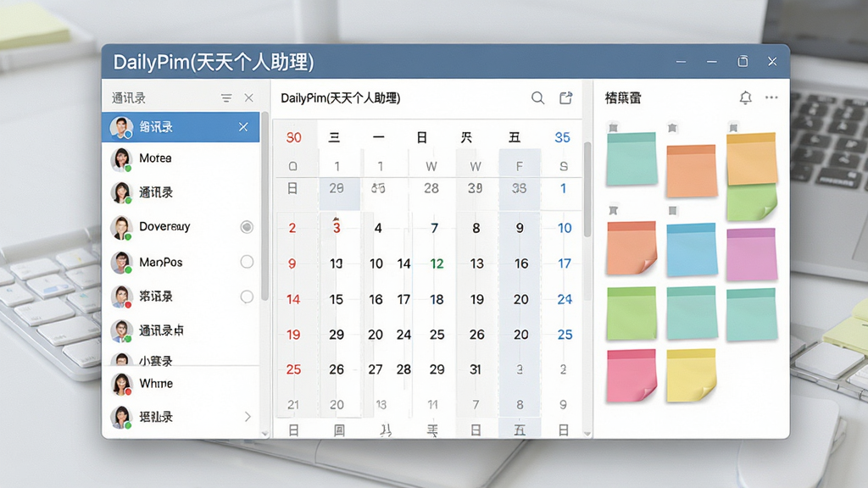
Task: Click the down arrow of the calendar scrollbar
Action: pyautogui.click(x=587, y=434)
